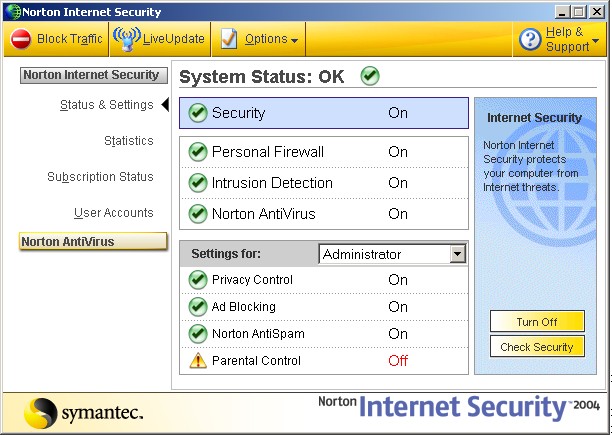Select User Accounts in the sidebar
The image size is (612, 435).
pyautogui.click(x=114, y=213)
